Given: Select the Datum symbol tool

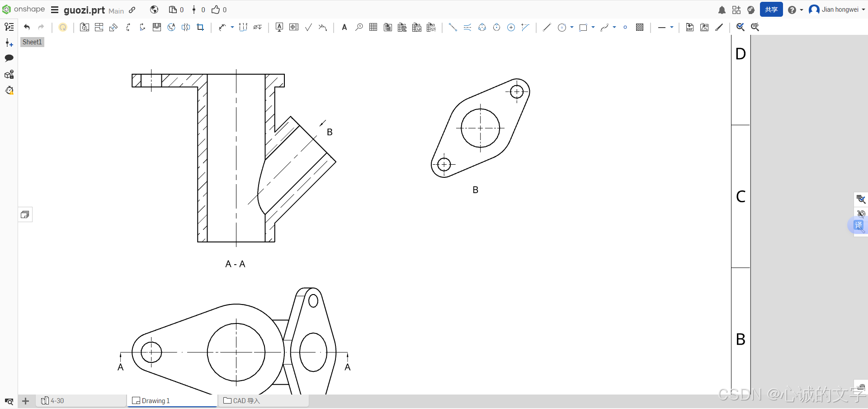Looking at the screenshot, I should pos(279,27).
